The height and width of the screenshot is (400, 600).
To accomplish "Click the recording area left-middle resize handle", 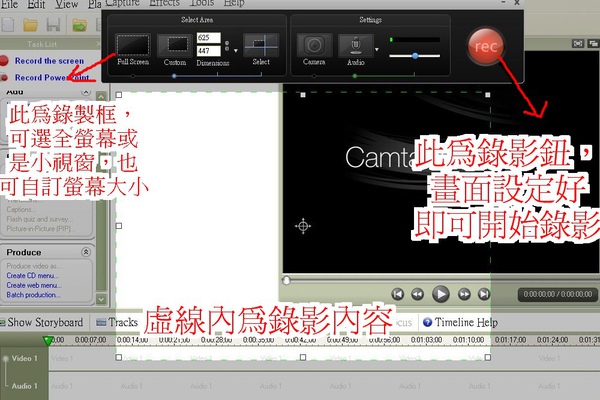I will click(x=119, y=226).
